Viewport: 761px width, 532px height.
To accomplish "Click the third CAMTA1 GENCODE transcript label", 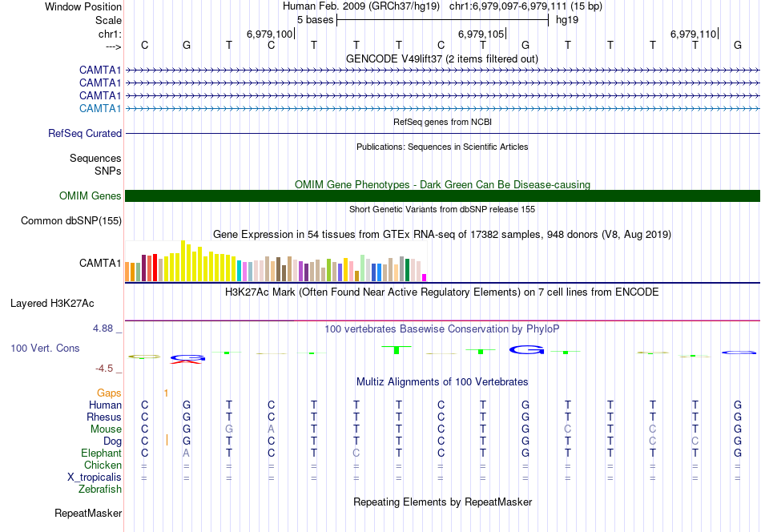I will [100, 95].
